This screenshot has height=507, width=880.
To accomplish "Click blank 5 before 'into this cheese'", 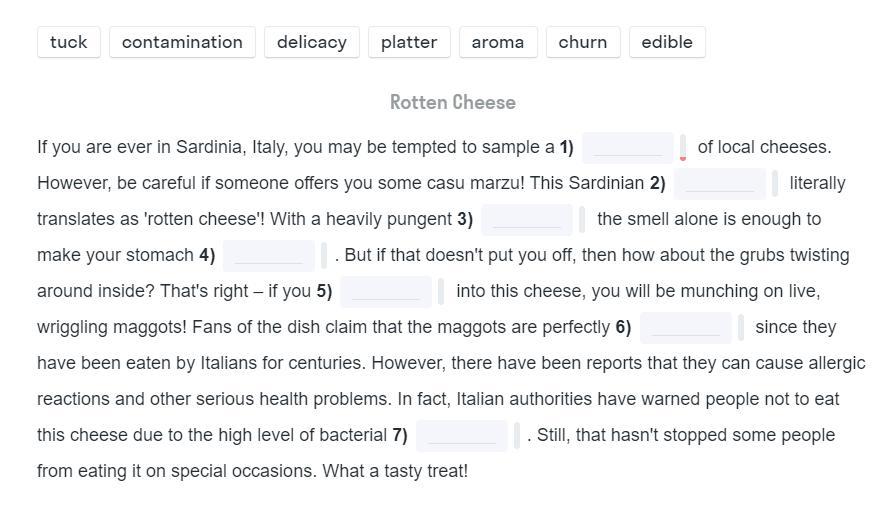I will 385,292.
